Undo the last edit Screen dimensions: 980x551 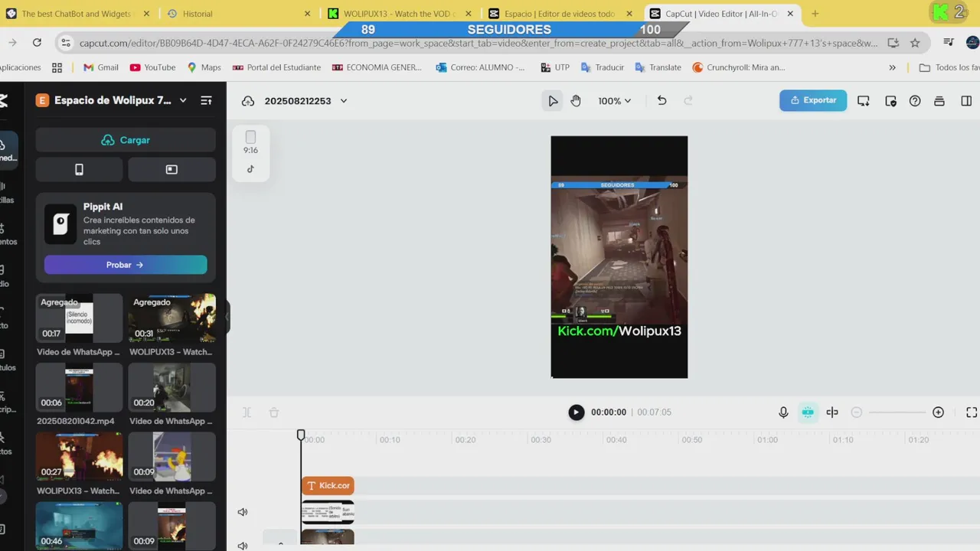661,100
